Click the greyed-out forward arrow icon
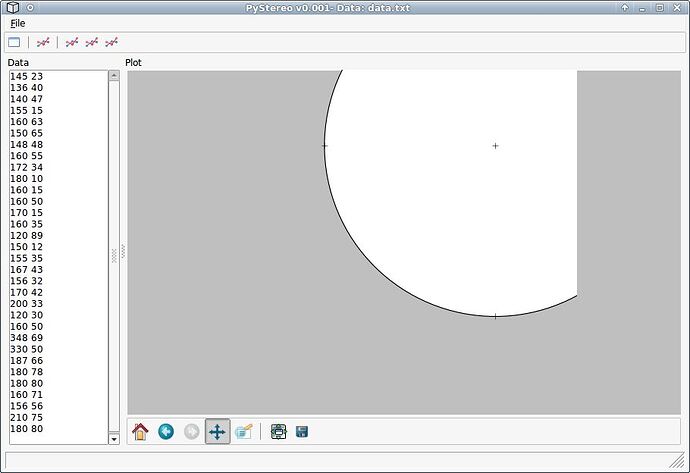Viewport: 690px width, 473px height. tap(191, 432)
